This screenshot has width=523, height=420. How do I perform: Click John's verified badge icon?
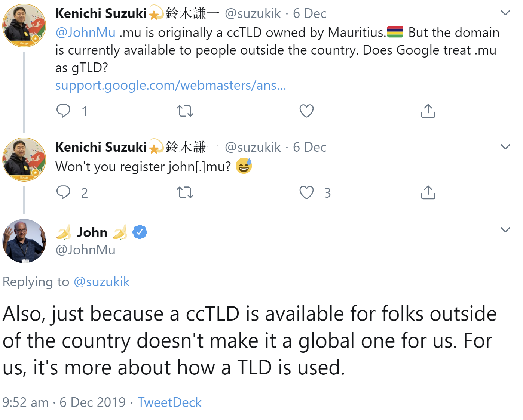click(x=140, y=232)
